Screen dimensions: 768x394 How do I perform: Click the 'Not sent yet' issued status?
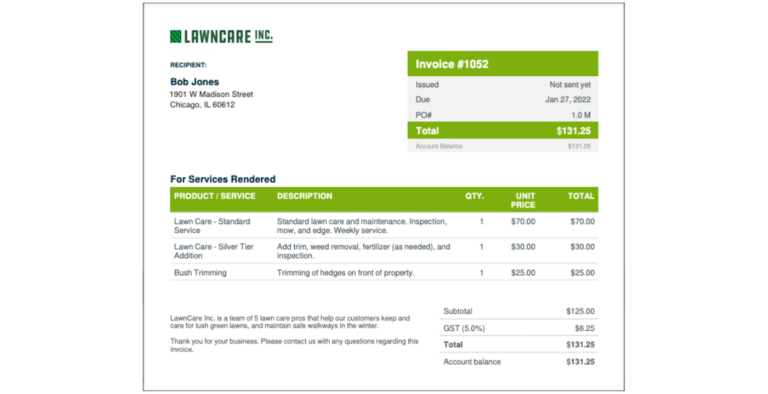coord(570,85)
